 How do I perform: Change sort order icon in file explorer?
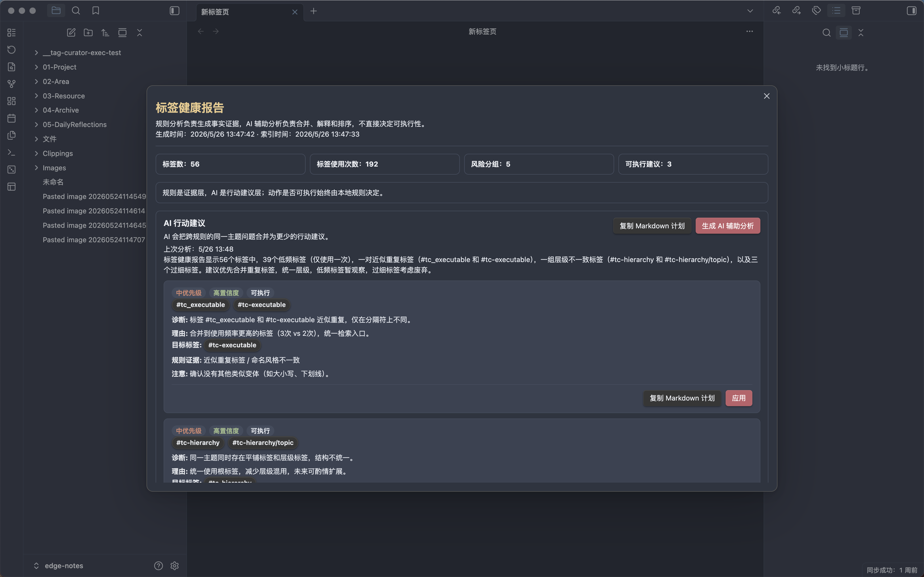coord(105,32)
